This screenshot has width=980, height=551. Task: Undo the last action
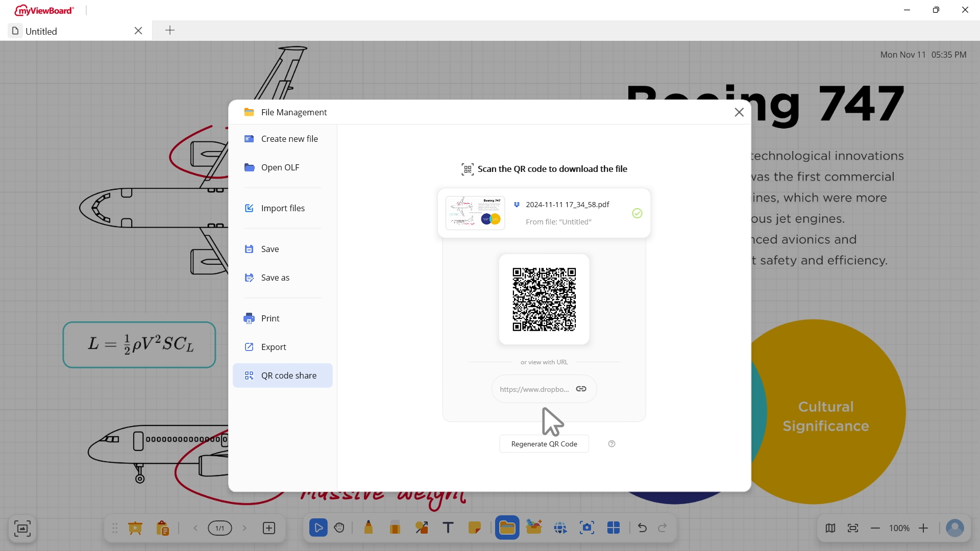[x=642, y=528]
